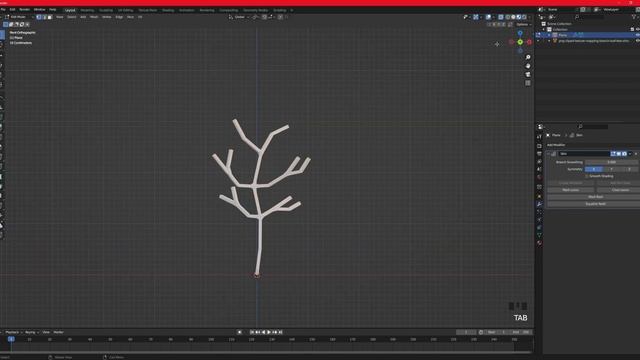640x360 pixels.
Task: Click the Mark Root button
Action: point(595,197)
